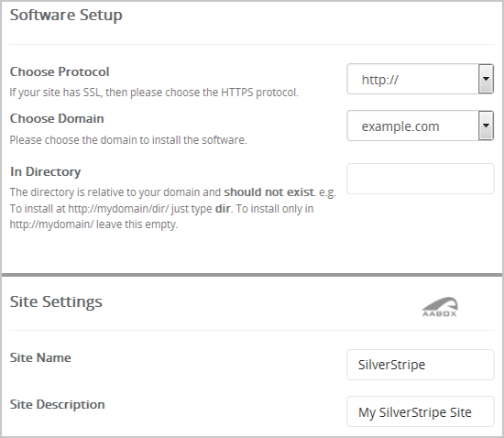Image resolution: width=504 pixels, height=438 pixels.
Task: Click the 'Choose Protocol' label
Action: pyautogui.click(x=60, y=71)
